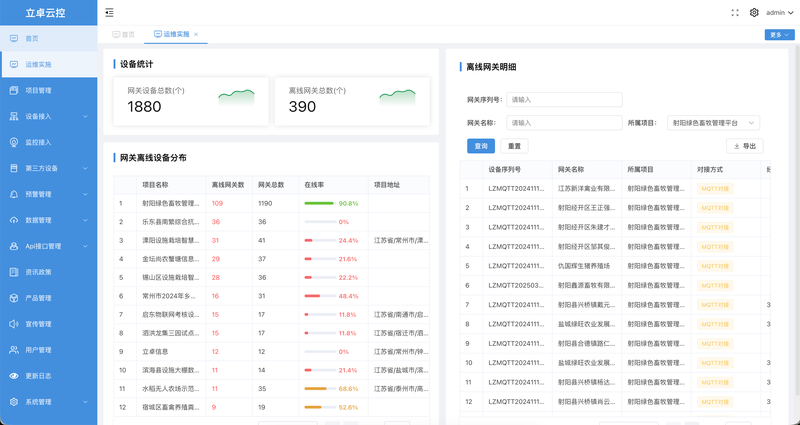Click the 52.6% online rate progress bar
Image resolution: width=800 pixels, height=425 pixels.
(319, 407)
